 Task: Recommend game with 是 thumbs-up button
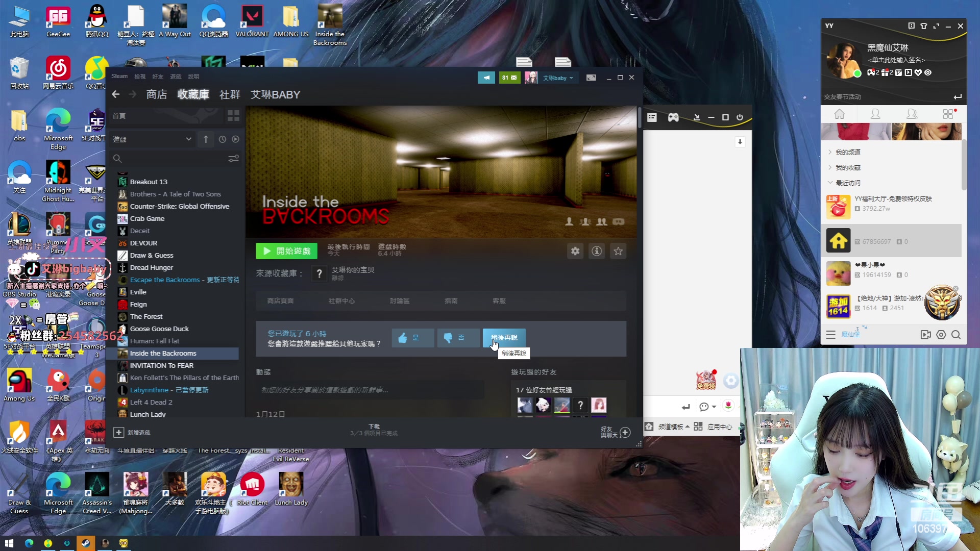tap(413, 338)
